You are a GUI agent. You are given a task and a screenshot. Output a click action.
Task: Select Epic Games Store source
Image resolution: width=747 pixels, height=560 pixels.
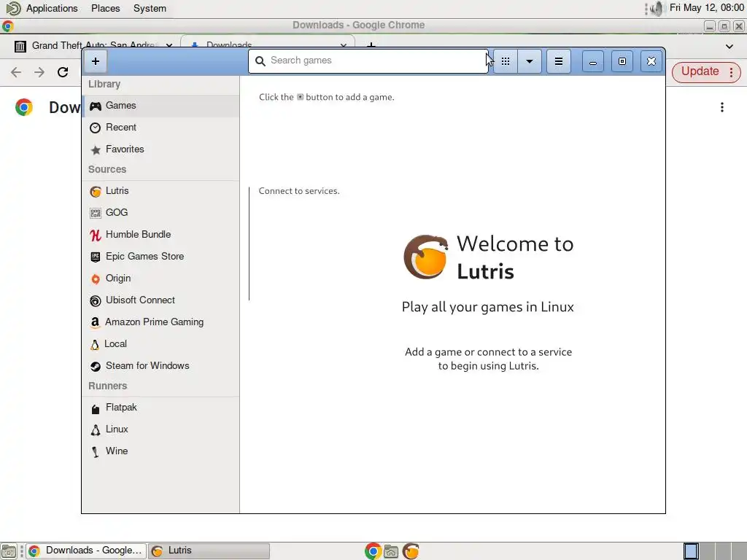(x=161, y=257)
